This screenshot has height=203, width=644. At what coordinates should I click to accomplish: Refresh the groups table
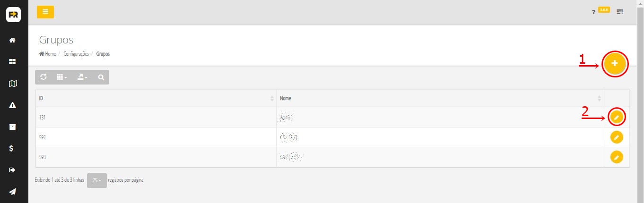coord(44,77)
